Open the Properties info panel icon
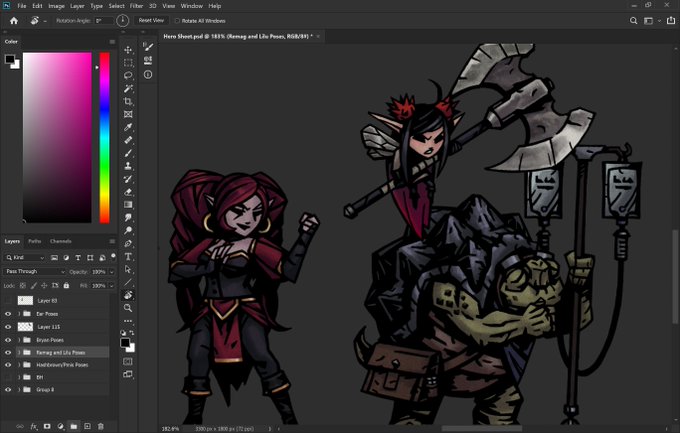 (148, 75)
